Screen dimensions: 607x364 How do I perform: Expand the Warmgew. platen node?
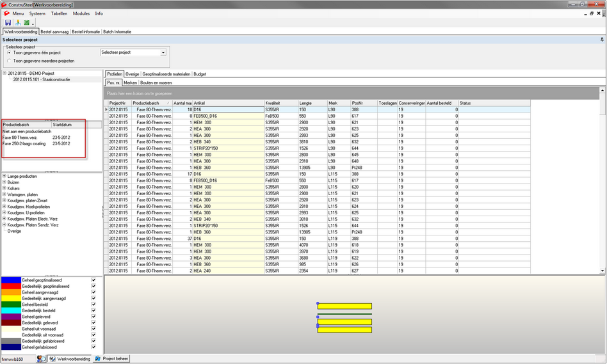click(4, 194)
